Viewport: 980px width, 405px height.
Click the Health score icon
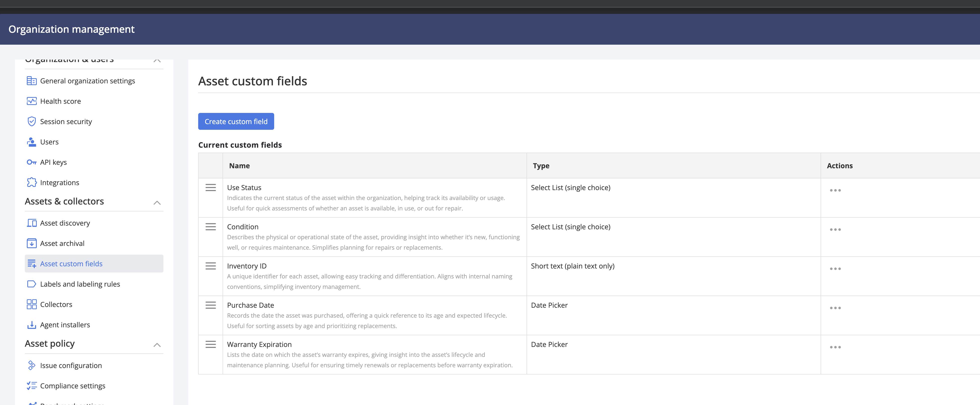click(x=32, y=101)
